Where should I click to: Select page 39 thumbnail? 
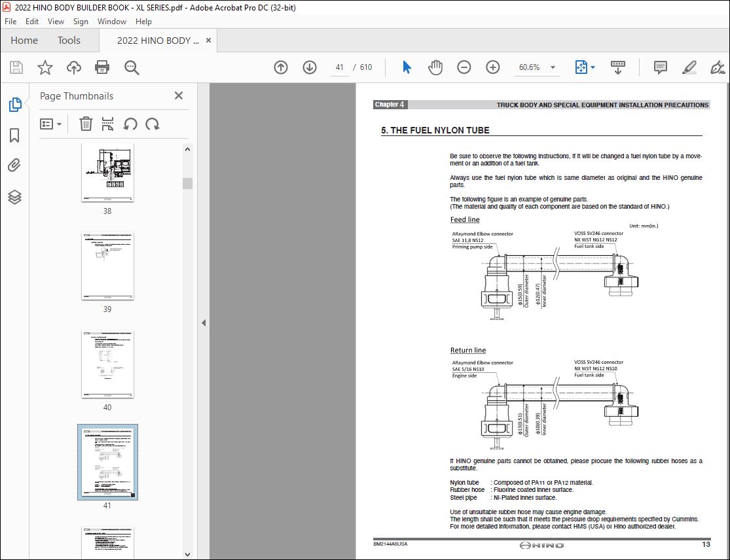(x=107, y=266)
